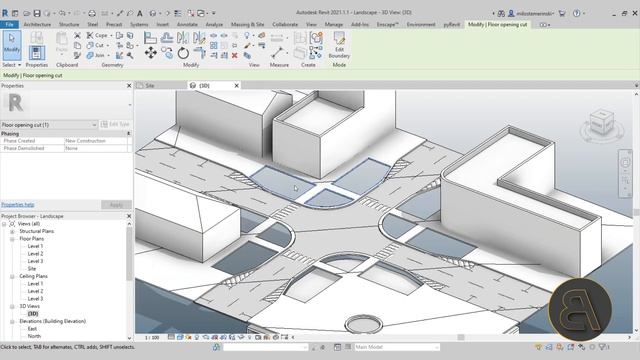Open the Architecture ribbon tab
Viewport: 640px width, 360px height.
37,24
